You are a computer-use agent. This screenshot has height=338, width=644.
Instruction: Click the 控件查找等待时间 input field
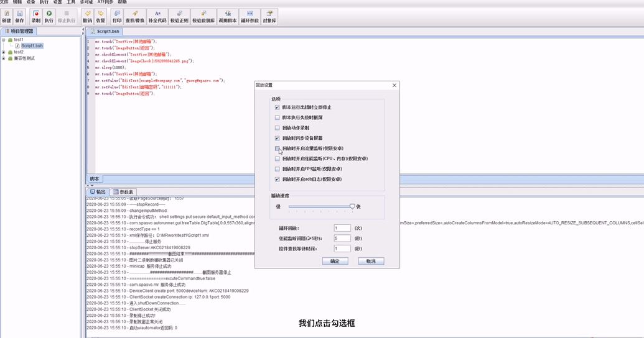pyautogui.click(x=342, y=249)
